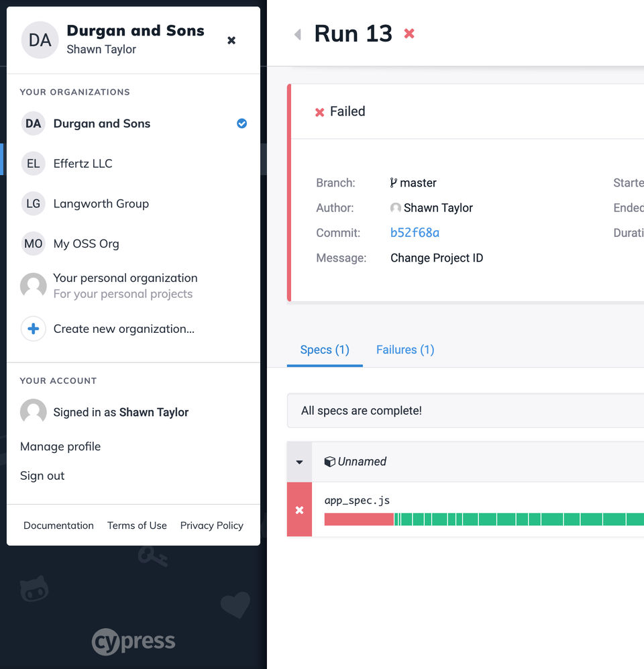Image resolution: width=644 pixels, height=669 pixels.
Task: Open the Specs (1) tab
Action: 325,350
